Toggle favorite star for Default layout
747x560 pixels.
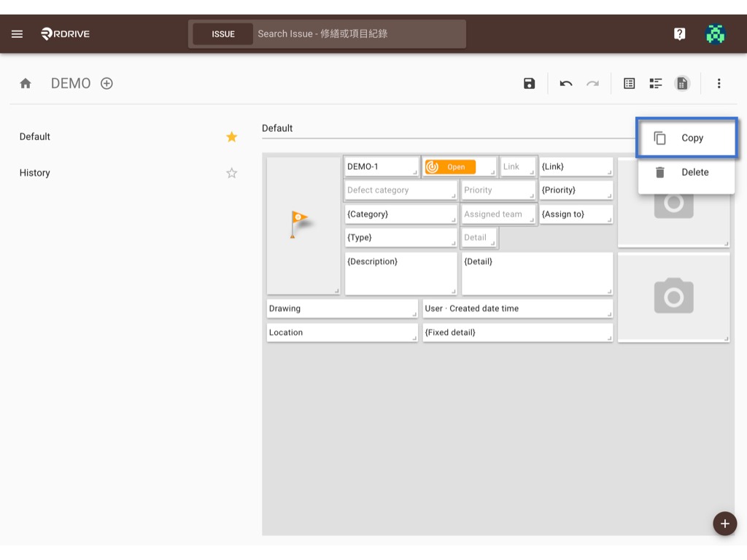point(231,137)
